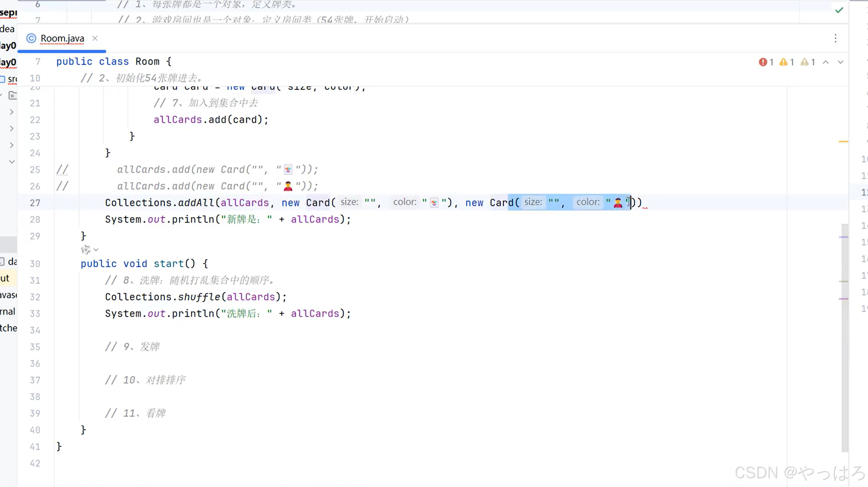
Task: Expand the third collapsed project tree node
Action: tap(12, 145)
